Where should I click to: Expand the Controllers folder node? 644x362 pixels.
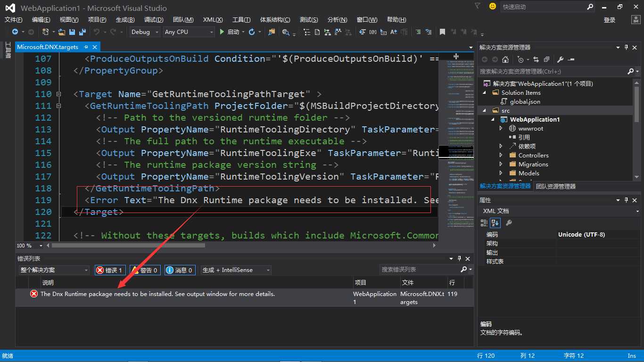[501, 155]
